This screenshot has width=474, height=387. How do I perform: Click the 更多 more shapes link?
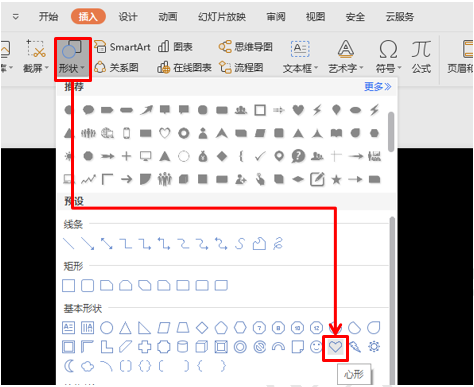(x=377, y=87)
